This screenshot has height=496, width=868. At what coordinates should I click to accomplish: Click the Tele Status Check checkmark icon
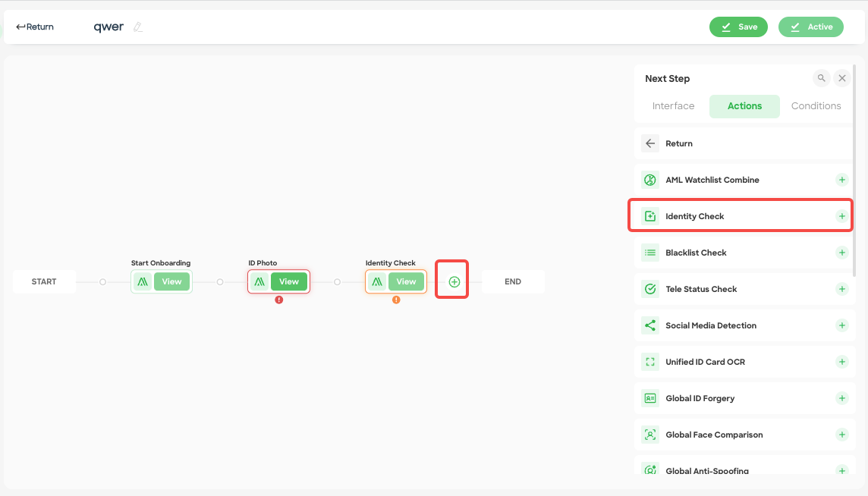click(649, 289)
